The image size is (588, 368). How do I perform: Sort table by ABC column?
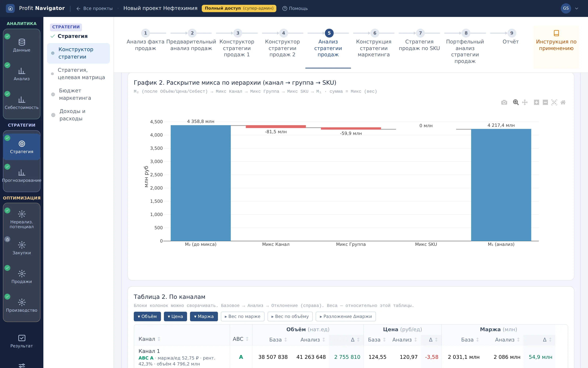[x=241, y=339]
